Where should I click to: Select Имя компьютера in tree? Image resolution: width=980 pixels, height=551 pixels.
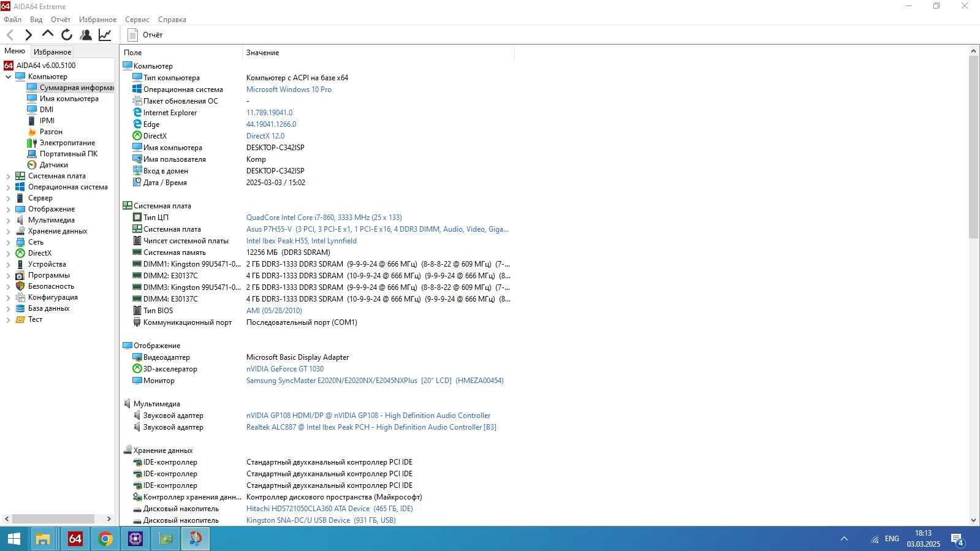[x=69, y=99]
